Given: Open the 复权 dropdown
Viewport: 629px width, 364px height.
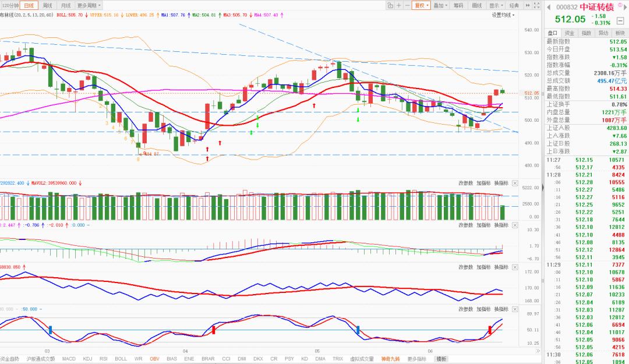Looking at the screenshot, I should (x=422, y=6).
